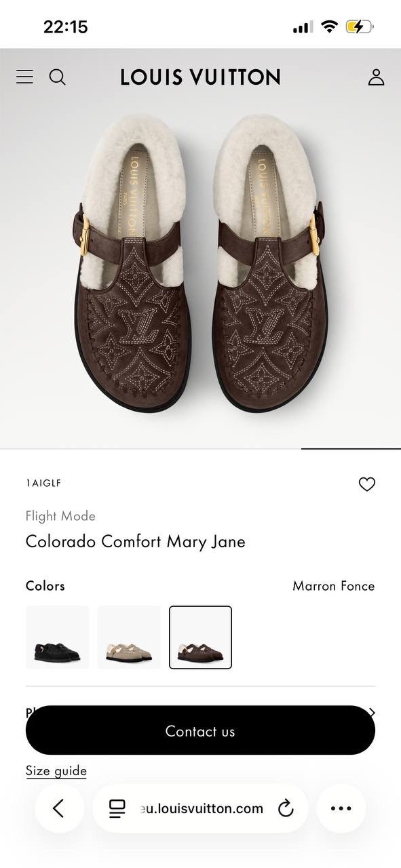Screen dimensions: 401x868
Task: Open the search icon
Action: (x=58, y=77)
